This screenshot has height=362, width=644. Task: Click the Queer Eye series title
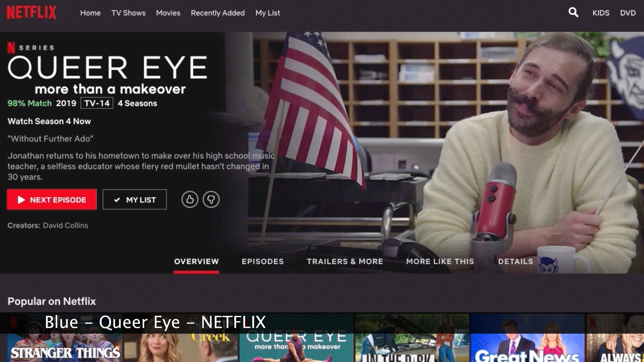point(108,67)
